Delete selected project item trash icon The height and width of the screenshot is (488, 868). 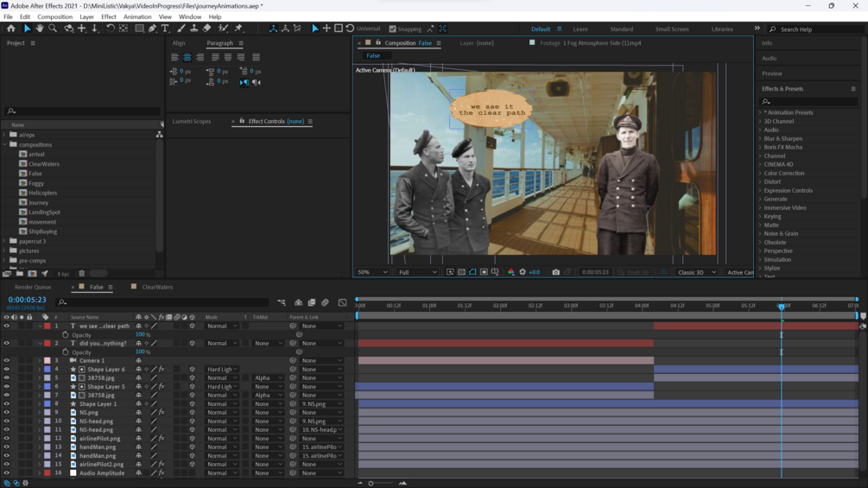[81, 273]
